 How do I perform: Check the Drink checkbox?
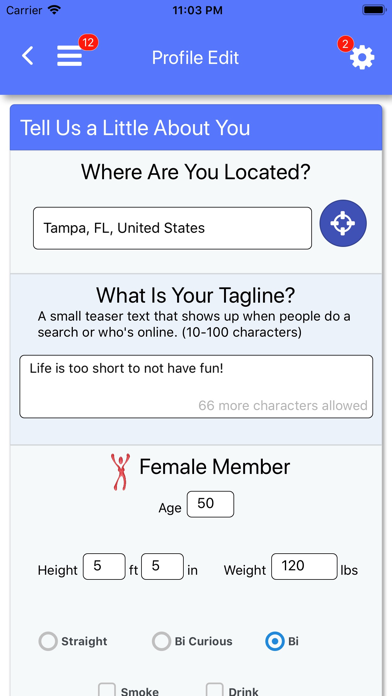click(215, 690)
